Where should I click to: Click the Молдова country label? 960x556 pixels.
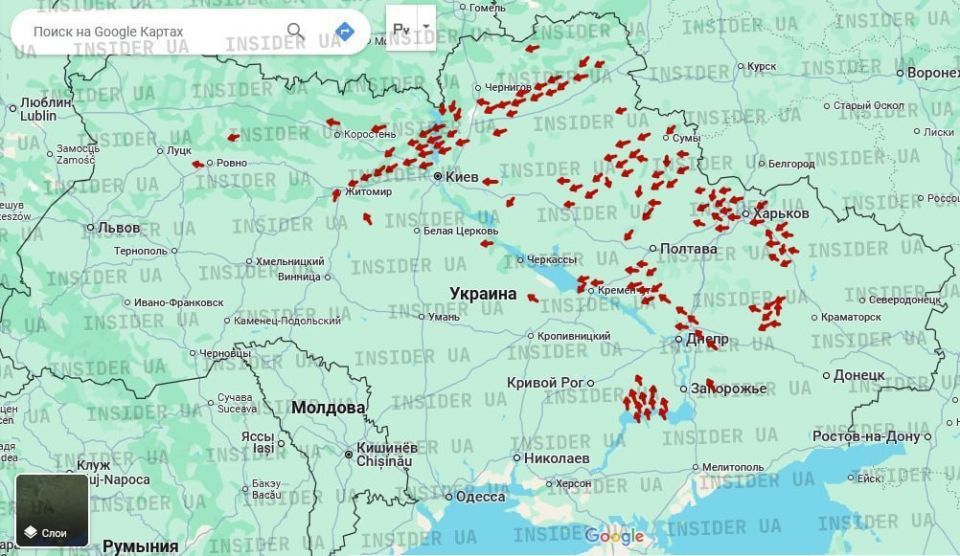coord(328,408)
